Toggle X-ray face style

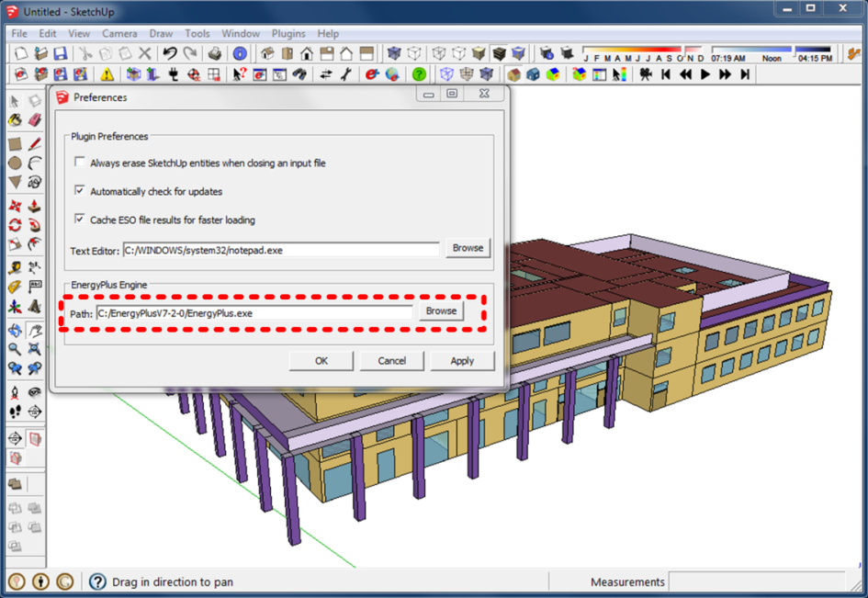pos(394,53)
